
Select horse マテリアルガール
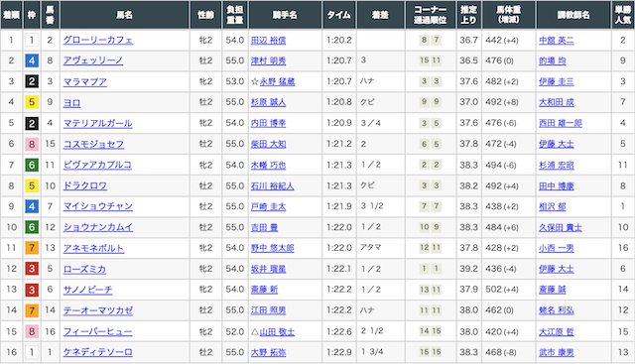tap(97, 123)
